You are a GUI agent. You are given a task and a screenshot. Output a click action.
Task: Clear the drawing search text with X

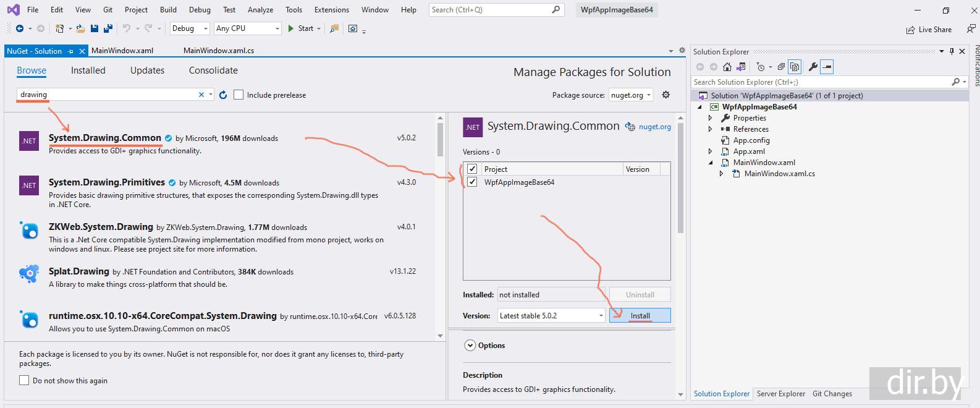click(x=201, y=95)
